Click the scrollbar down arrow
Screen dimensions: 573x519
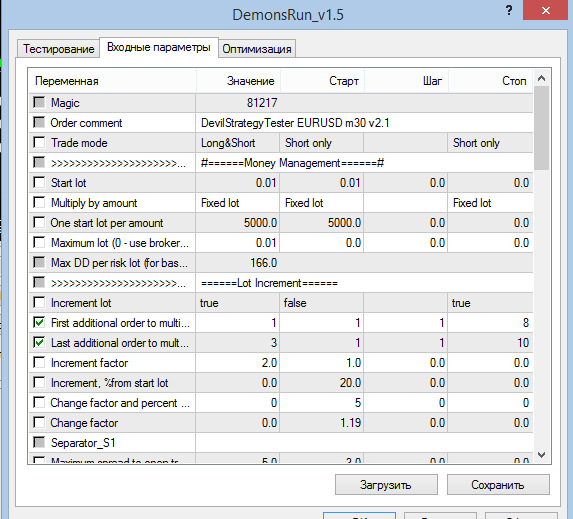pos(542,455)
